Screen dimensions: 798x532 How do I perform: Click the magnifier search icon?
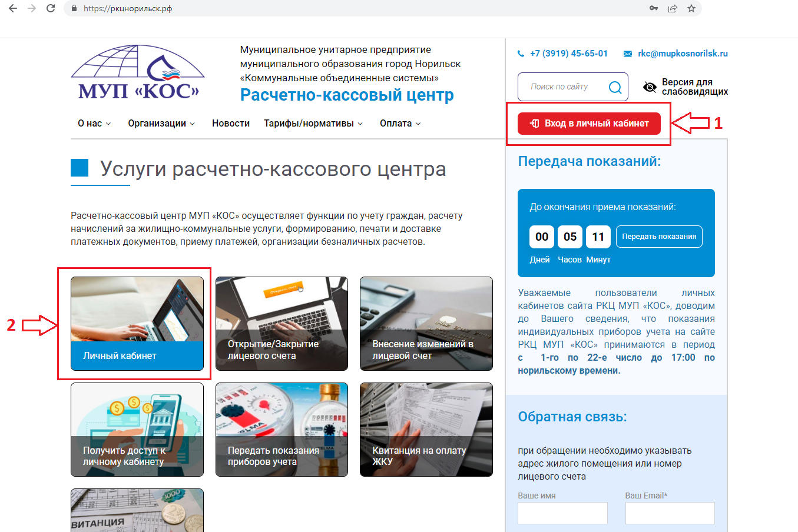615,87
